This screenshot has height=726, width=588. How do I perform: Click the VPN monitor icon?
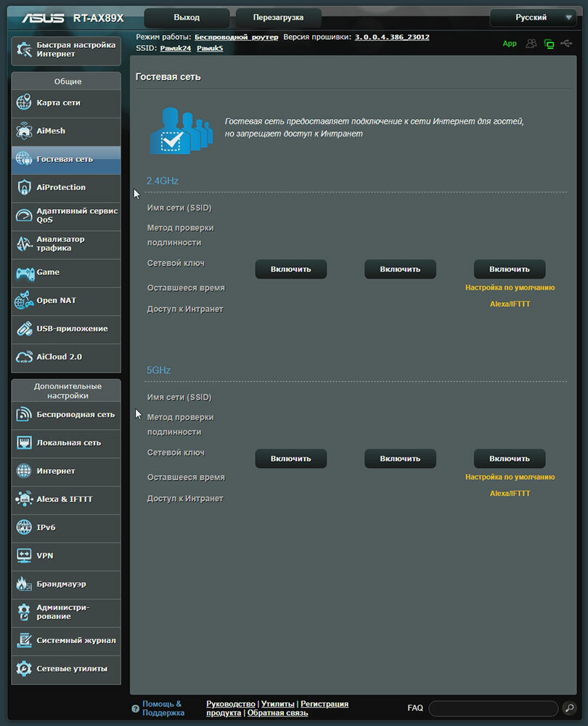point(24,555)
